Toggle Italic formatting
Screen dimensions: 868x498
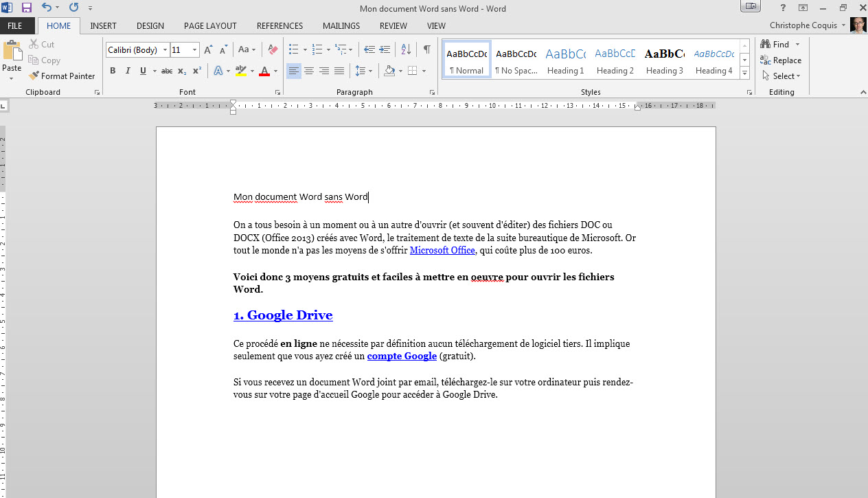[128, 71]
